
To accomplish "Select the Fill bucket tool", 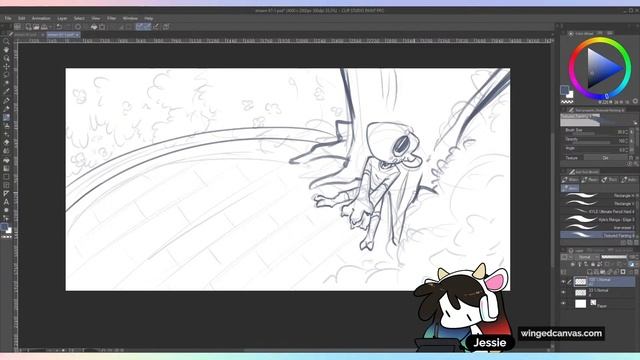I will coord(6,160).
